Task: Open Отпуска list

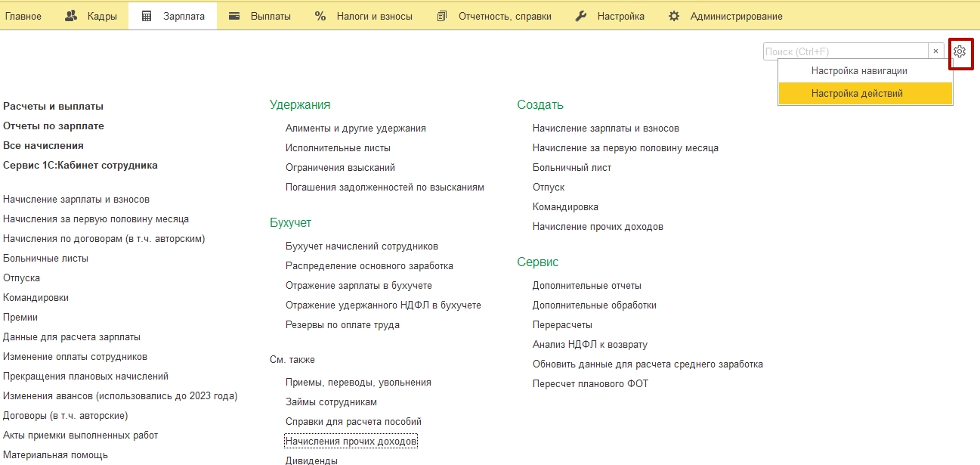Action: coord(21,278)
